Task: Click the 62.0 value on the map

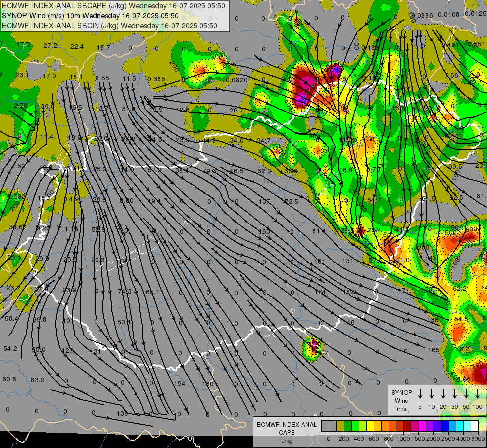Action: pyautogui.click(x=264, y=171)
